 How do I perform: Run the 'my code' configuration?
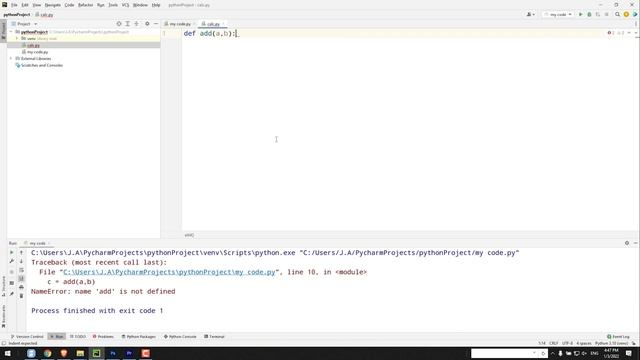580,14
